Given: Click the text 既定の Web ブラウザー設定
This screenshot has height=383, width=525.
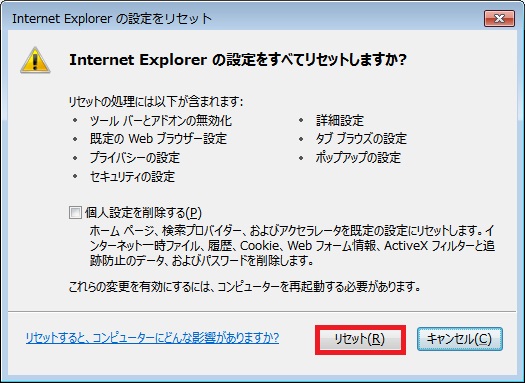Looking at the screenshot, I should pos(158,139).
